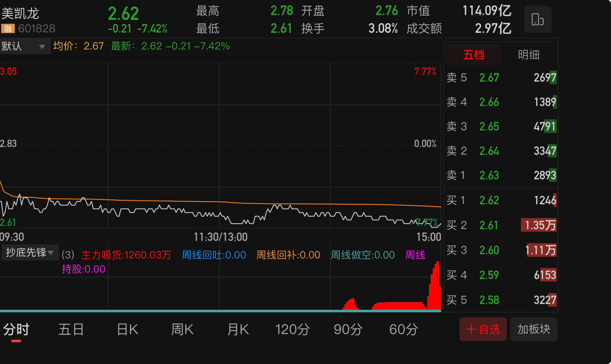This screenshot has height=364, width=611.
Task: Click the 成交额 value 2.97亿
Action: (x=493, y=28)
